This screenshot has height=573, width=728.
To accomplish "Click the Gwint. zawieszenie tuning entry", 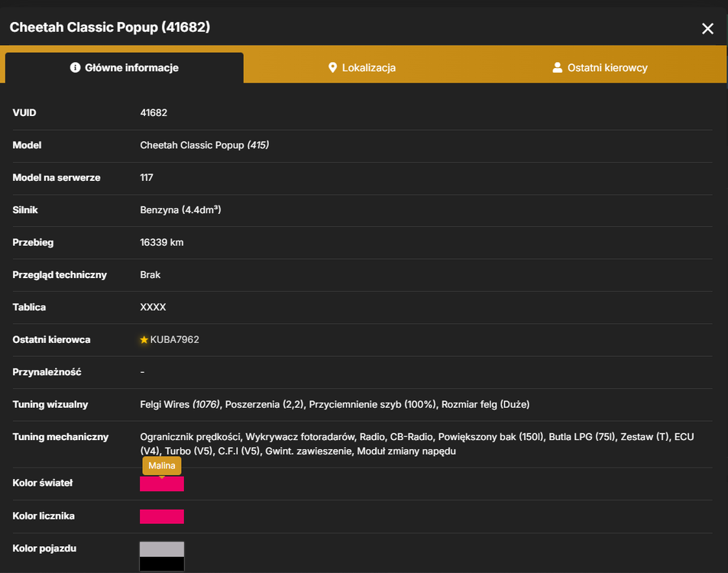I will tap(309, 452).
